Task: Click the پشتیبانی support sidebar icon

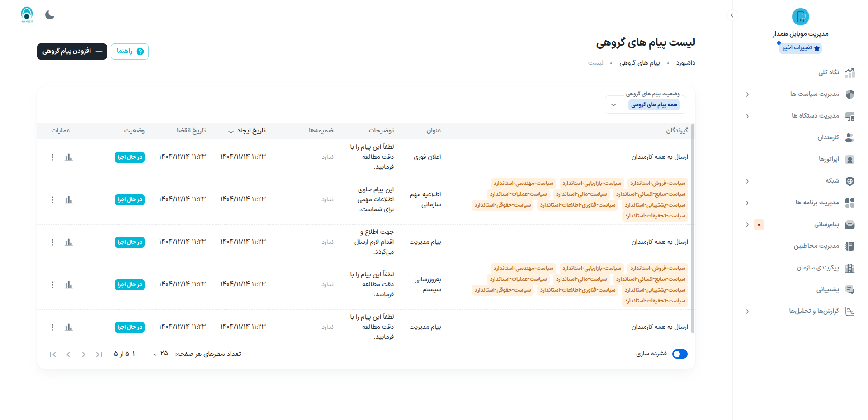Action: 849,290
